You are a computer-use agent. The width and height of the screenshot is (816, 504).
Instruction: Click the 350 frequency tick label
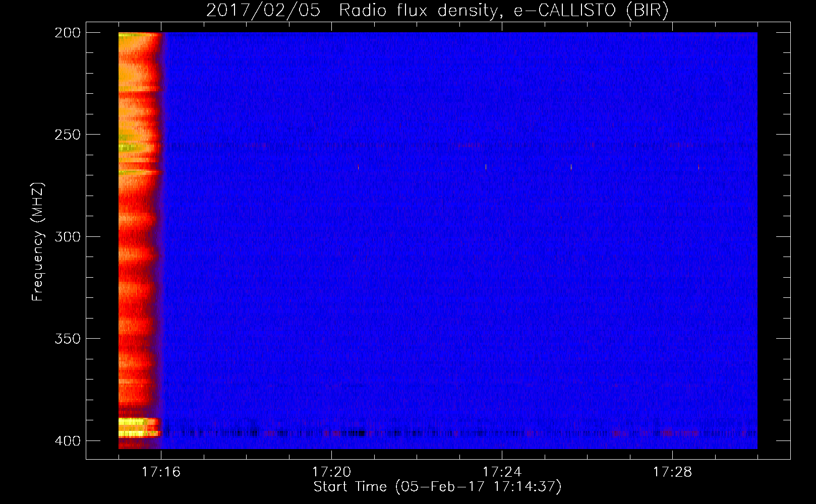[x=68, y=339]
